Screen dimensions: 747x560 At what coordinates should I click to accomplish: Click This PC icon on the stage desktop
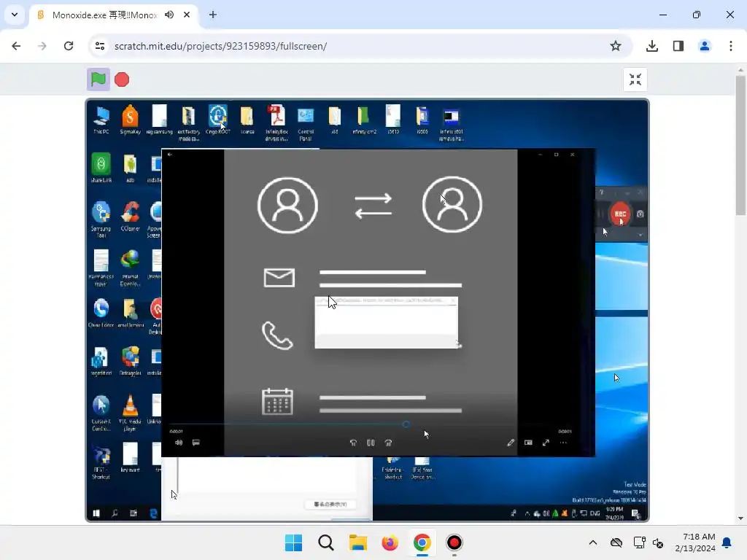tap(101, 120)
